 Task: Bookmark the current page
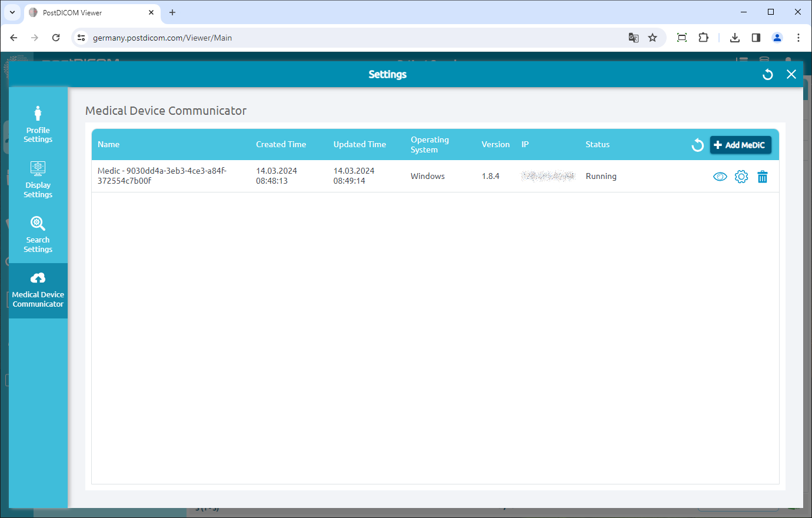tap(652, 37)
